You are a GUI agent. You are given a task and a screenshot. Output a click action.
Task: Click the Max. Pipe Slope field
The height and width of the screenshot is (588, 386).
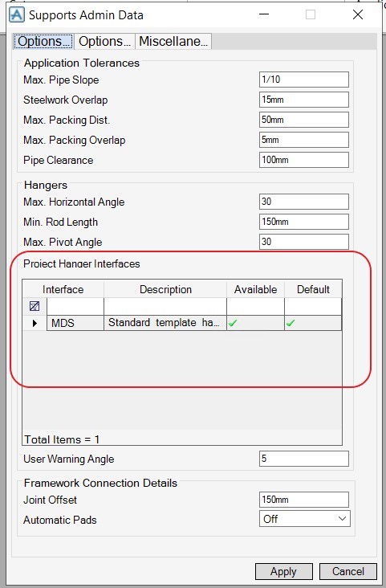point(304,80)
